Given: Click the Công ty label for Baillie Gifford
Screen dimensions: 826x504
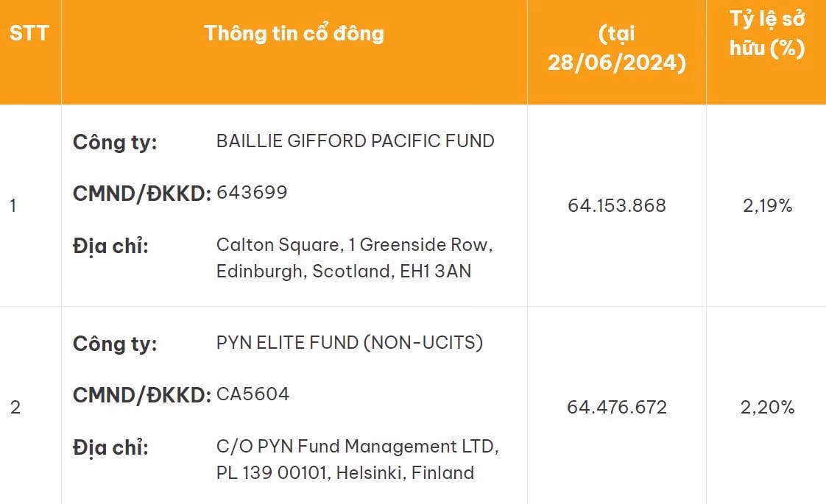Looking at the screenshot, I should [115, 142].
